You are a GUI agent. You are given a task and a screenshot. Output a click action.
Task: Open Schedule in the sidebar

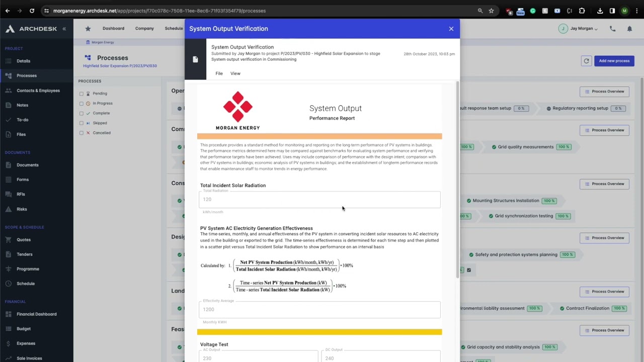click(x=25, y=284)
